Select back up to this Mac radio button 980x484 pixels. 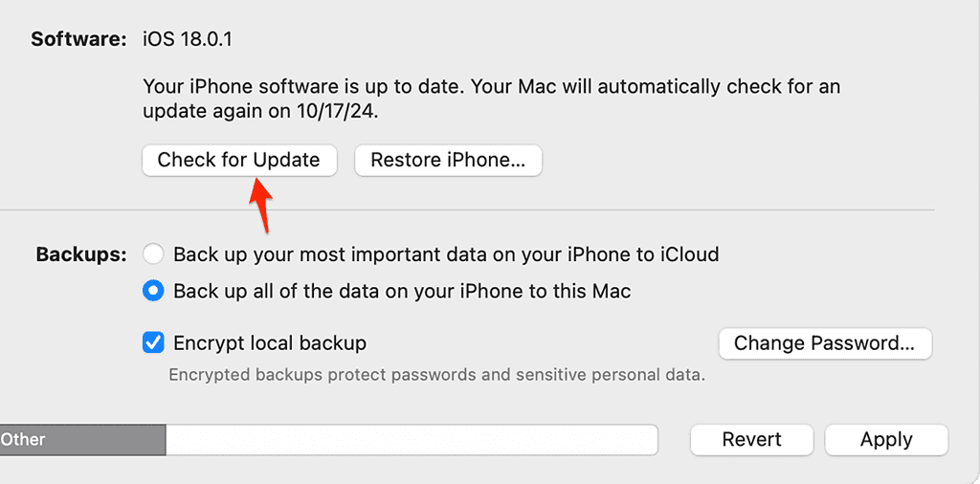pyautogui.click(x=152, y=291)
